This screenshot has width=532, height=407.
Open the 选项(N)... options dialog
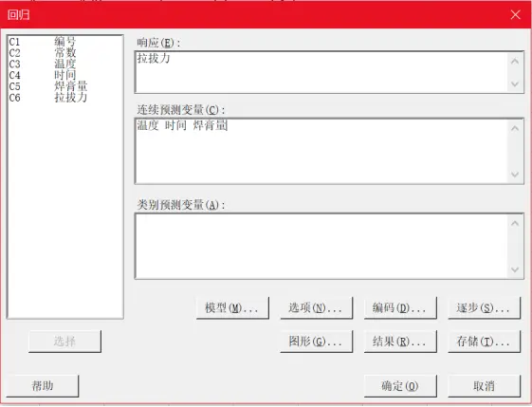[x=316, y=308]
